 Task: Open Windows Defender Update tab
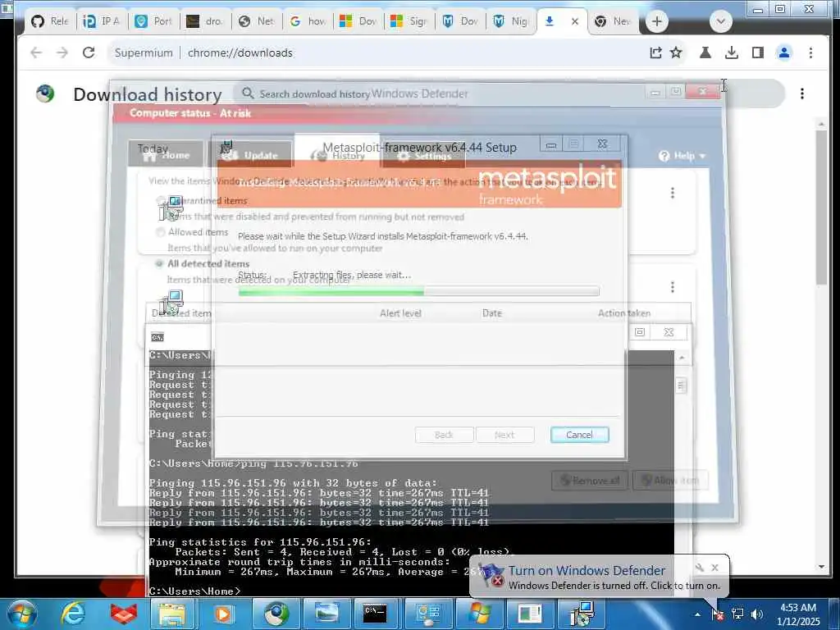click(251, 155)
